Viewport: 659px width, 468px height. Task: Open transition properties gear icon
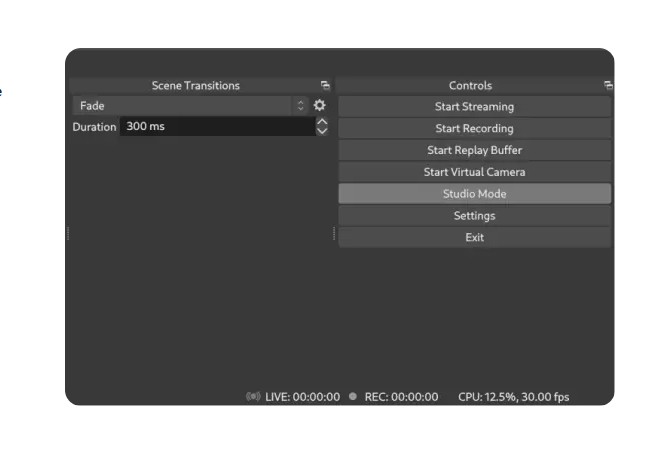[x=319, y=105]
